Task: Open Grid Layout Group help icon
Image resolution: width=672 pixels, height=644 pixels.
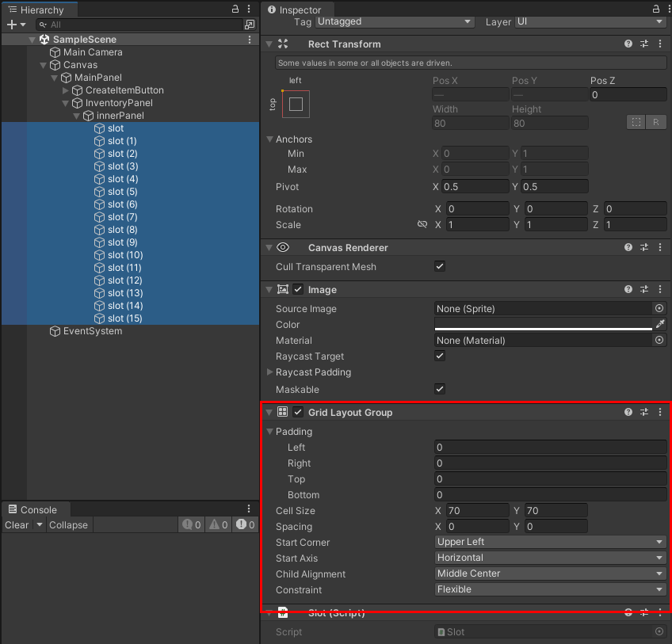Action: click(628, 412)
